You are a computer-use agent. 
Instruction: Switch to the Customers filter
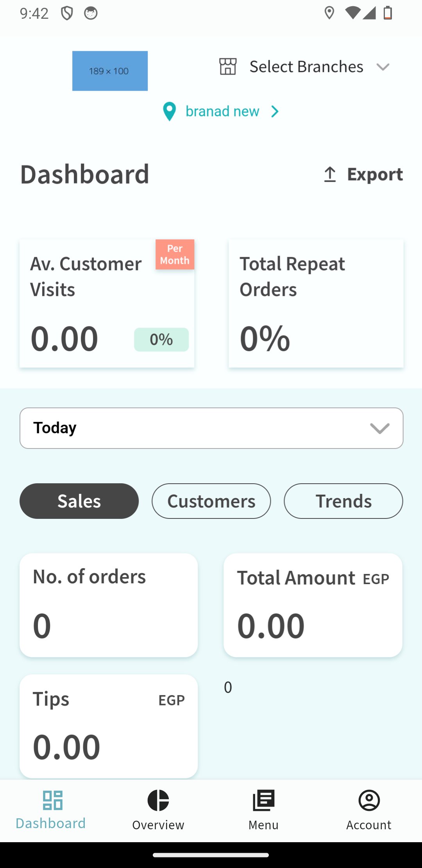211,501
